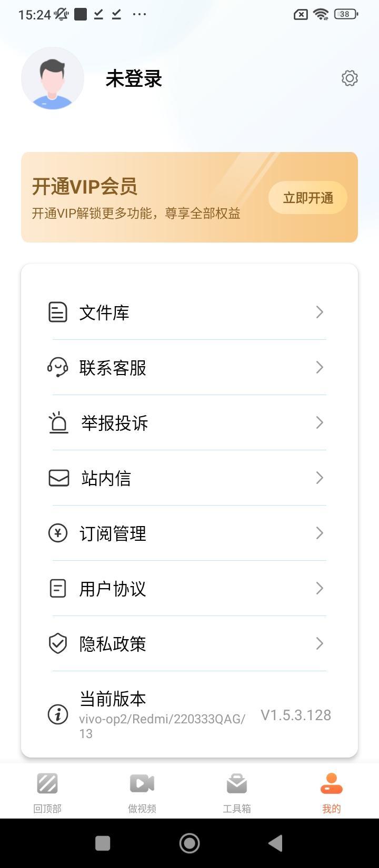Tap the 用户协议 document icon

58,588
